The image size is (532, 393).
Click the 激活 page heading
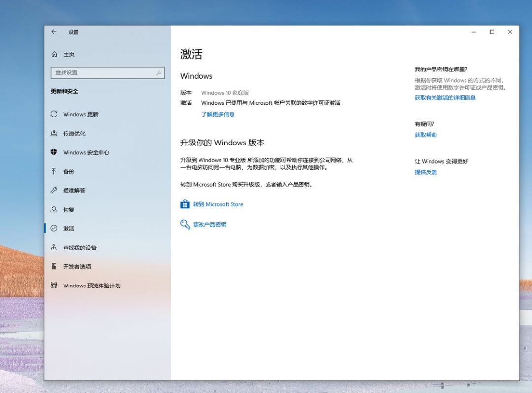coord(191,54)
